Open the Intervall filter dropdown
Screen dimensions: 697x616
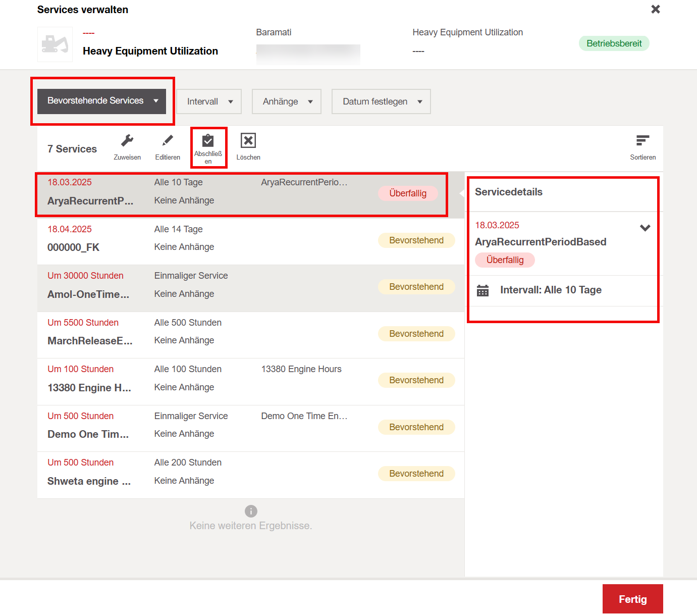(x=209, y=101)
